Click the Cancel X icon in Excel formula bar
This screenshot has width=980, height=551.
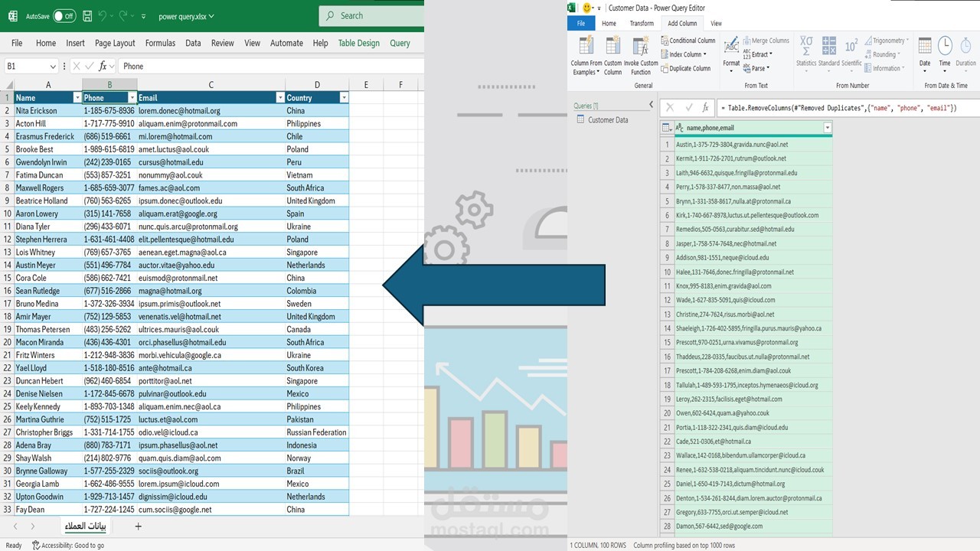pyautogui.click(x=76, y=67)
